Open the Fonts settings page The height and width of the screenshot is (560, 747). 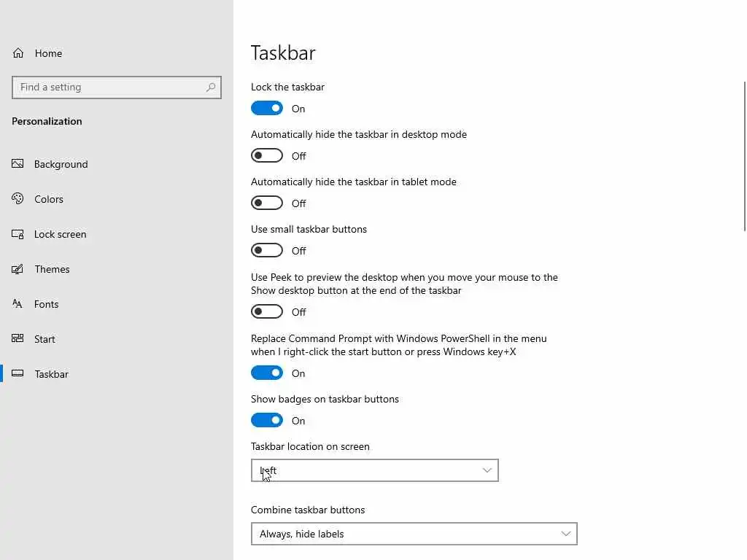click(x=46, y=304)
